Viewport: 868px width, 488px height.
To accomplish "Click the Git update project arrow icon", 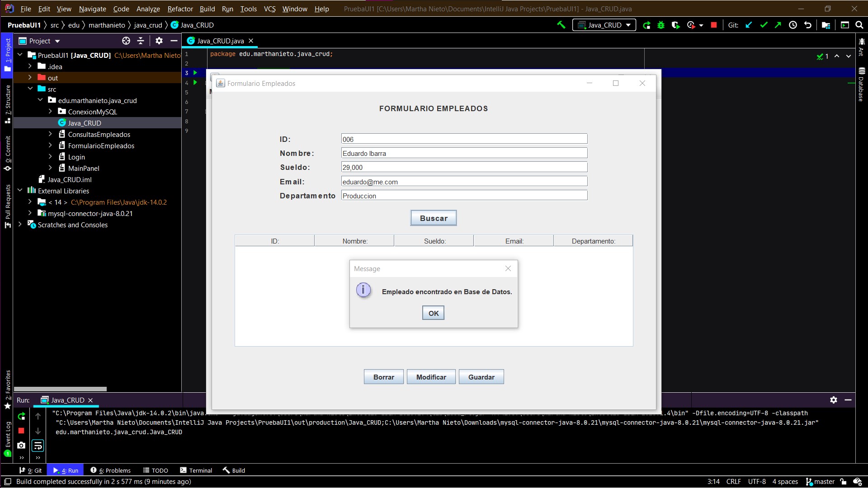I will [748, 25].
